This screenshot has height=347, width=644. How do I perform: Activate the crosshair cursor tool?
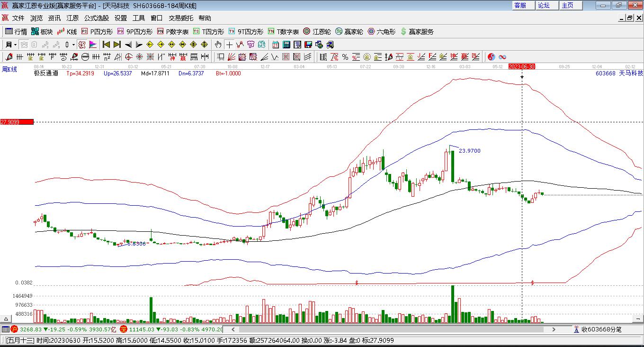coord(229,45)
